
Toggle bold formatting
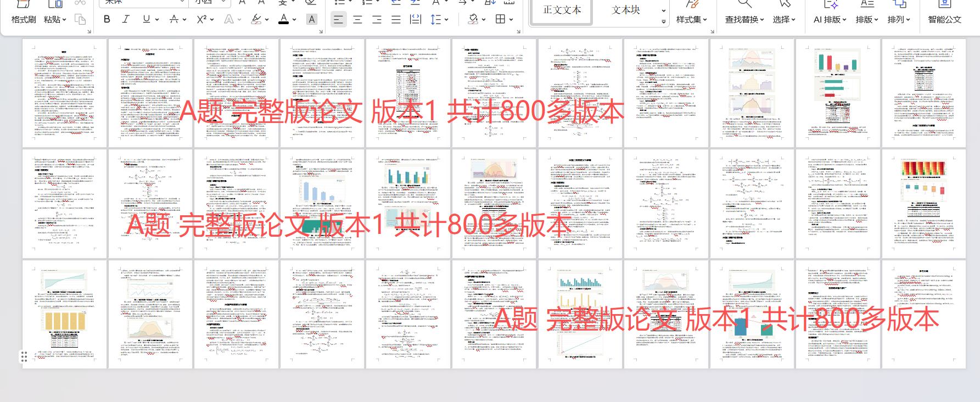click(107, 19)
